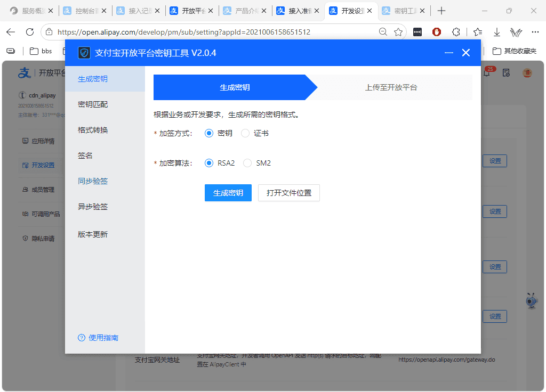Click the user avatar on the Alipay page
The width and height of the screenshot is (546, 392).
tap(527, 72)
